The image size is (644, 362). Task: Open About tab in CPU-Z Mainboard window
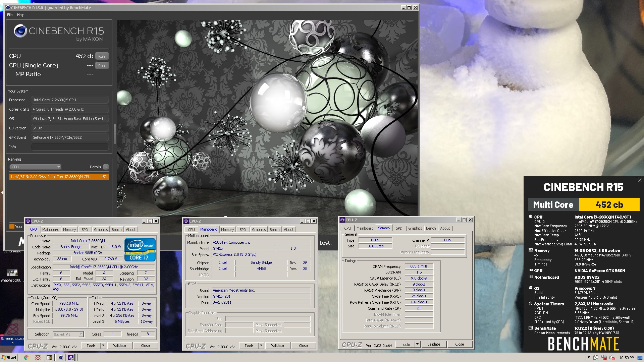click(x=289, y=230)
